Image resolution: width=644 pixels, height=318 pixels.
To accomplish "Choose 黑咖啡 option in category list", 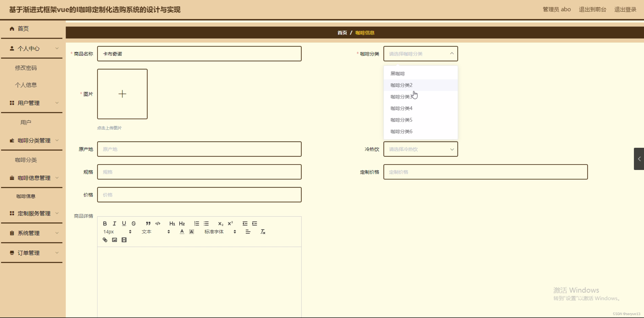I will (x=398, y=74).
